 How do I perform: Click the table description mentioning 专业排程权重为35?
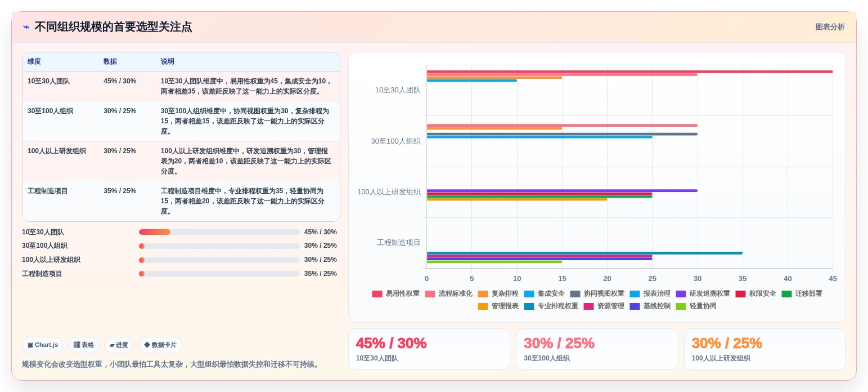[246, 201]
